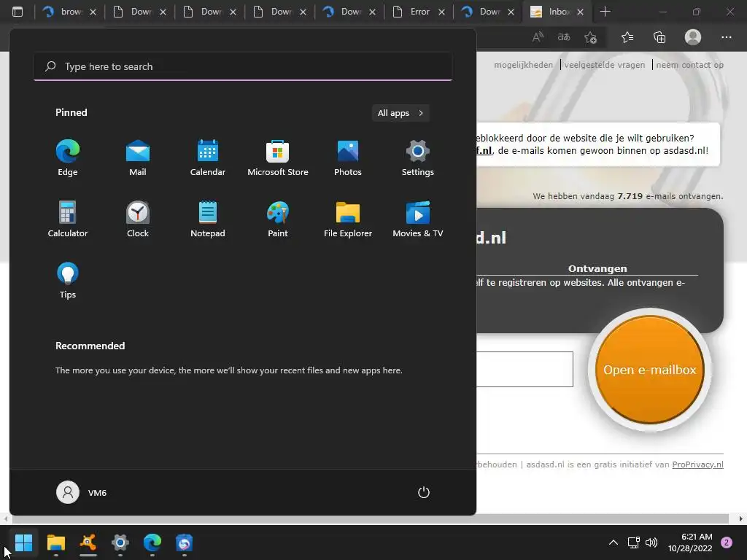Open the VM6 user account menu
The image size is (747, 560).
pyautogui.click(x=82, y=492)
